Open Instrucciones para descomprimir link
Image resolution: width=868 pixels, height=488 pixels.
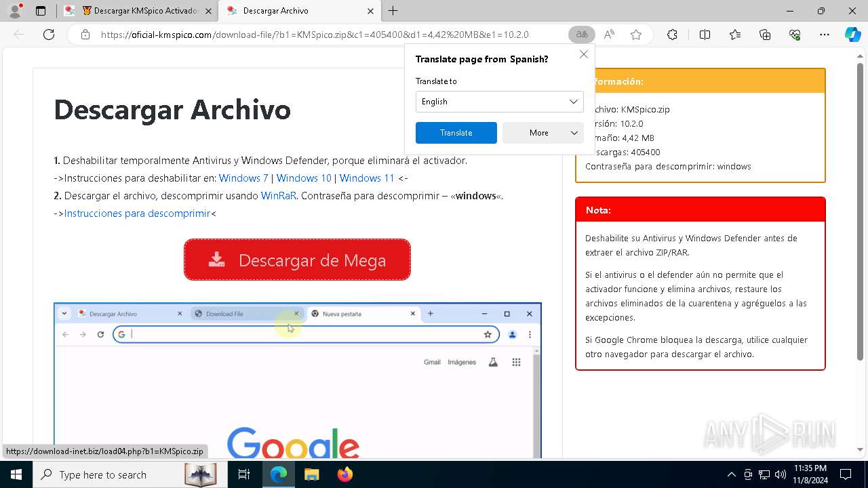coord(137,213)
